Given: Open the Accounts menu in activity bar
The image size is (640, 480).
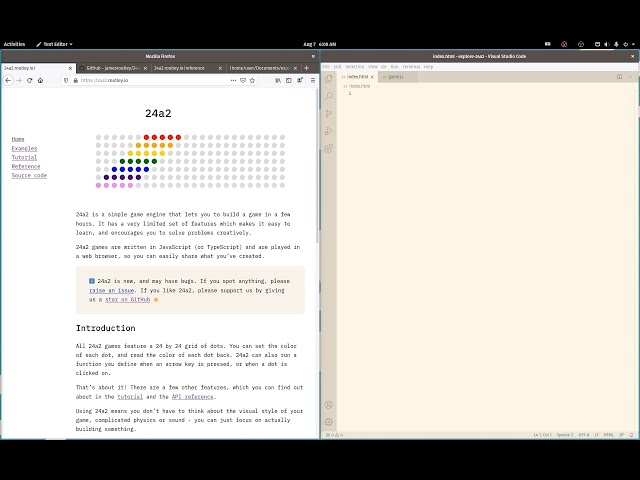Looking at the screenshot, I should [x=329, y=406].
